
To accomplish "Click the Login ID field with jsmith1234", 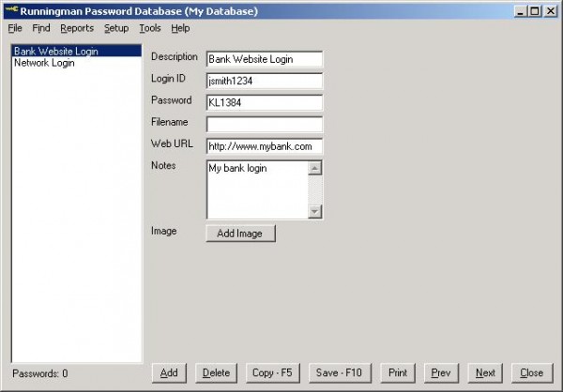I will coord(265,82).
